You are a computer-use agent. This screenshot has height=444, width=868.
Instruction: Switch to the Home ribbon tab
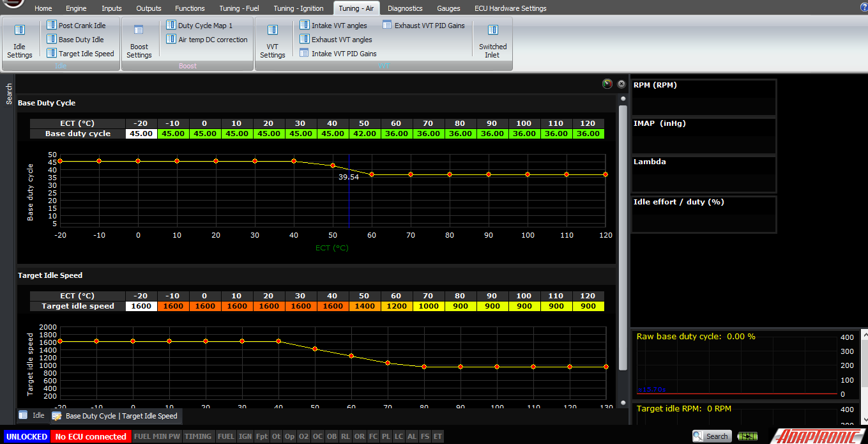coord(43,8)
